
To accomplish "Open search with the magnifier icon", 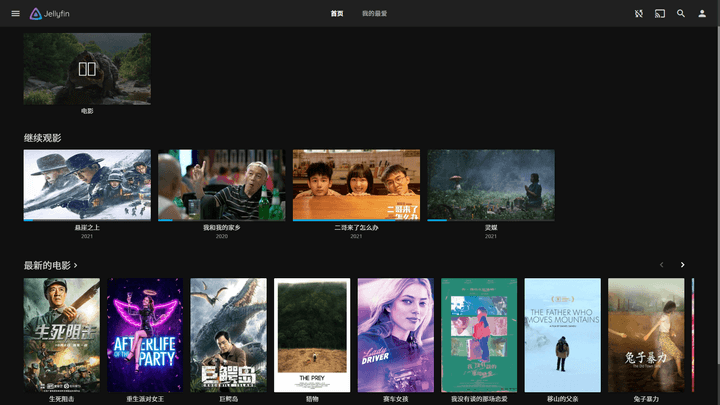I will click(x=681, y=14).
